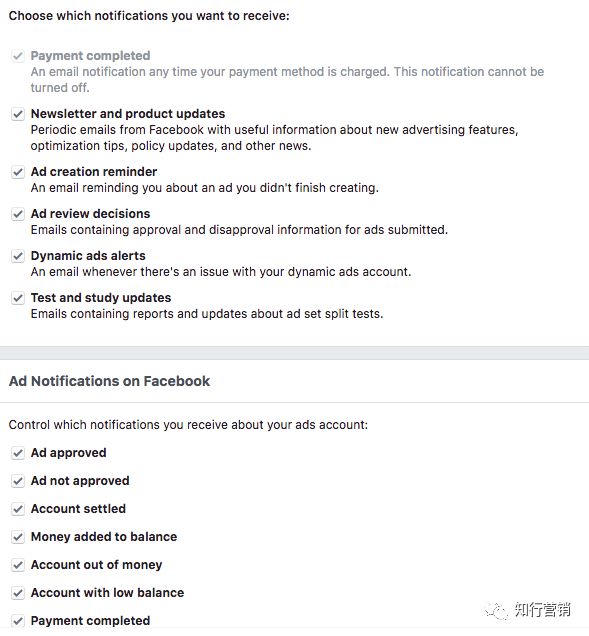
Task: Uncheck the Dynamic ads alerts checkbox
Action: [x=18, y=256]
